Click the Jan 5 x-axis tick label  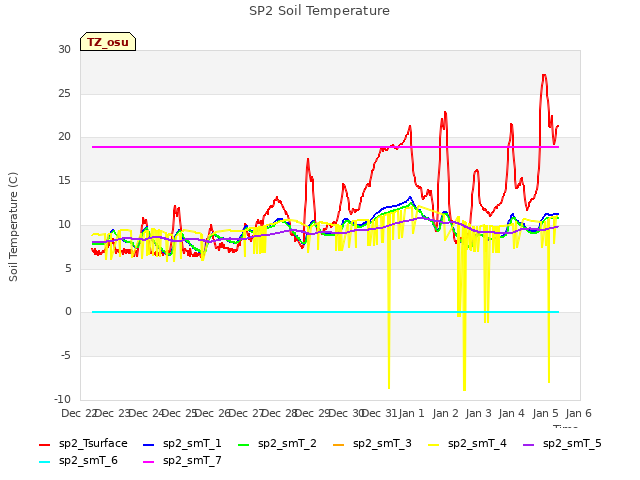[545, 413]
